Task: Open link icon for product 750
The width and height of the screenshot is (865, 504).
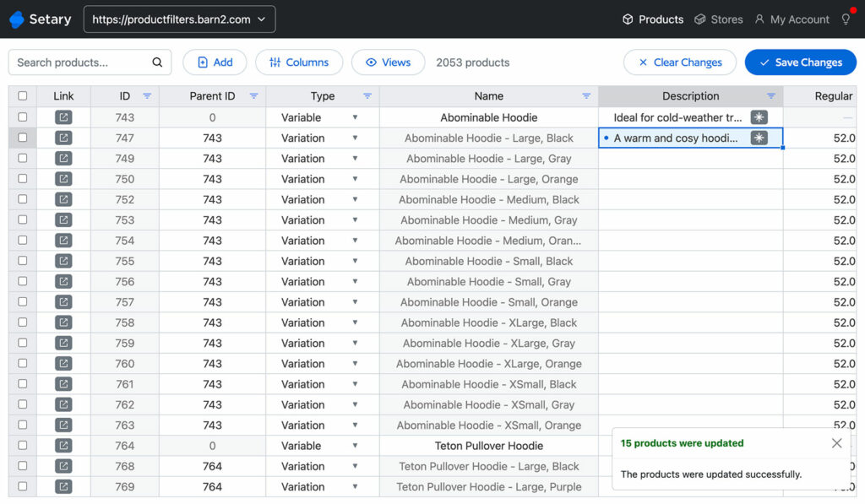Action: pos(63,179)
